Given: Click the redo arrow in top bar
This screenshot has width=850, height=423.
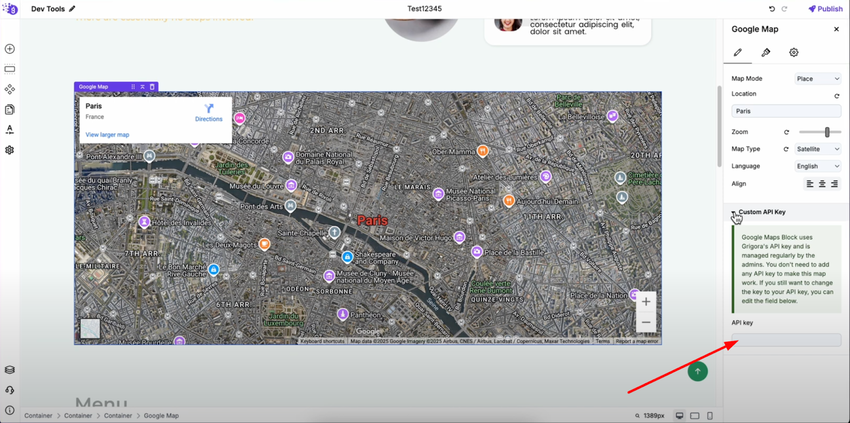Looking at the screenshot, I should [784, 9].
